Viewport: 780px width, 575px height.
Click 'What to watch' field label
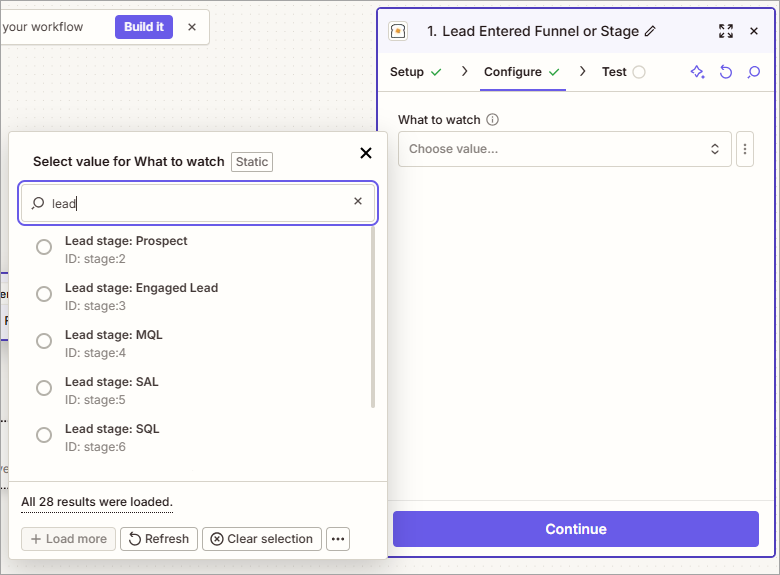pos(439,120)
